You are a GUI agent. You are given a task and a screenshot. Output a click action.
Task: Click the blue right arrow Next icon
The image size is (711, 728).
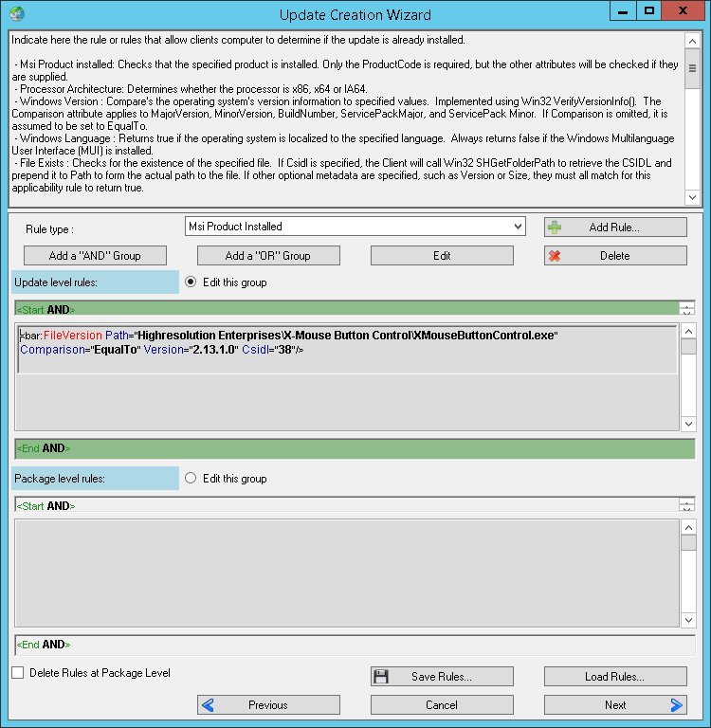(677, 705)
